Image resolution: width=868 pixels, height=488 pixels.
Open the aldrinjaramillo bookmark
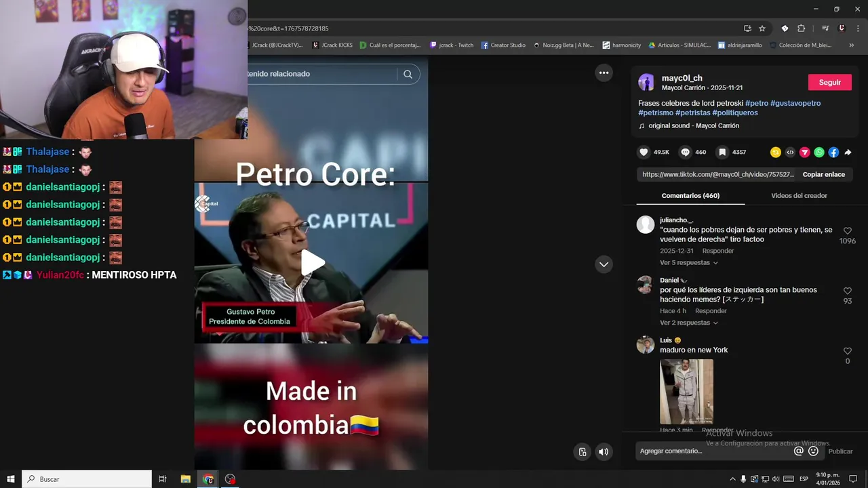pos(740,45)
